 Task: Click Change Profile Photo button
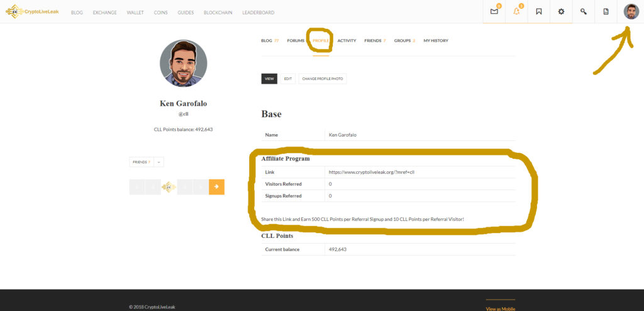[323, 79]
